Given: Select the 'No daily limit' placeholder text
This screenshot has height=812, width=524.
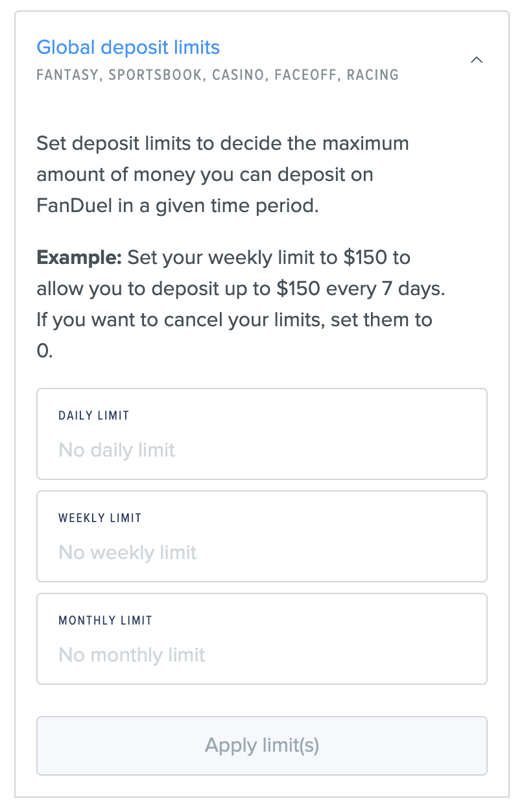Looking at the screenshot, I should [x=116, y=449].
